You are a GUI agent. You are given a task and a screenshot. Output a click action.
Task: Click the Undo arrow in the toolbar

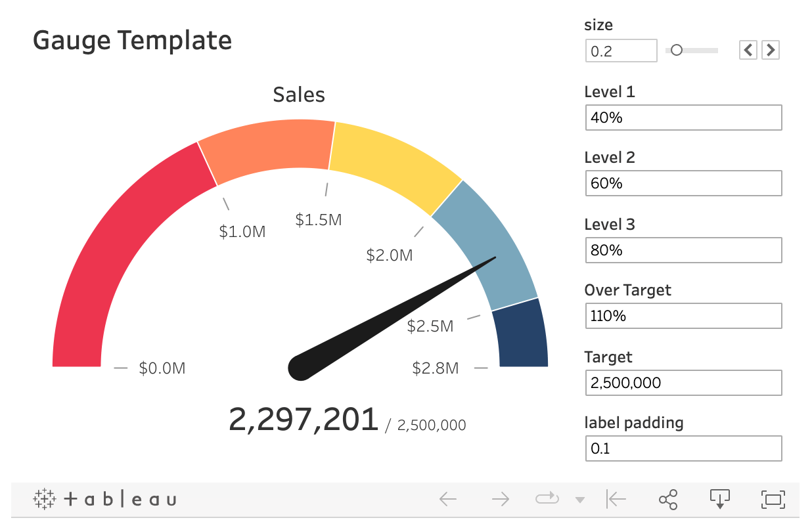[x=448, y=500]
